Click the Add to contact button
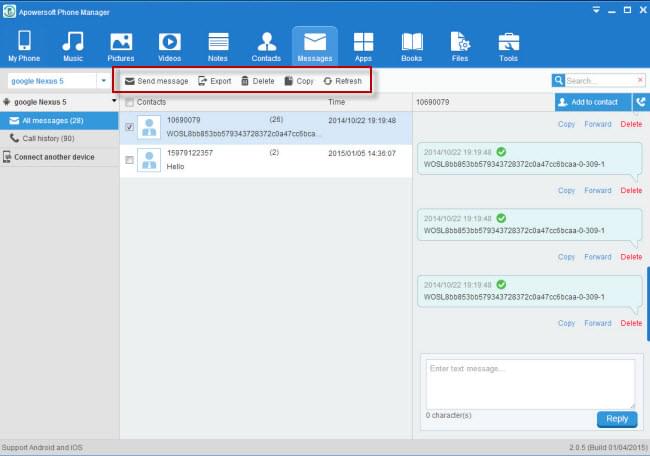 point(594,102)
